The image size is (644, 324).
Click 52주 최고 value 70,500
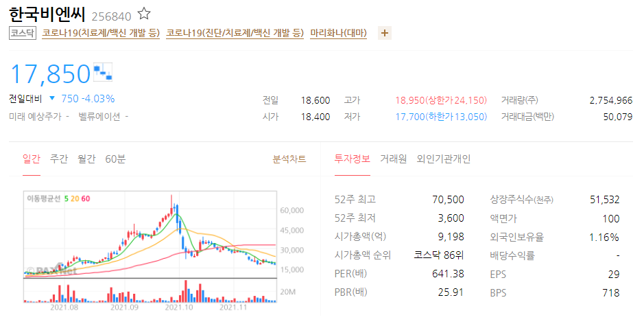(448, 200)
